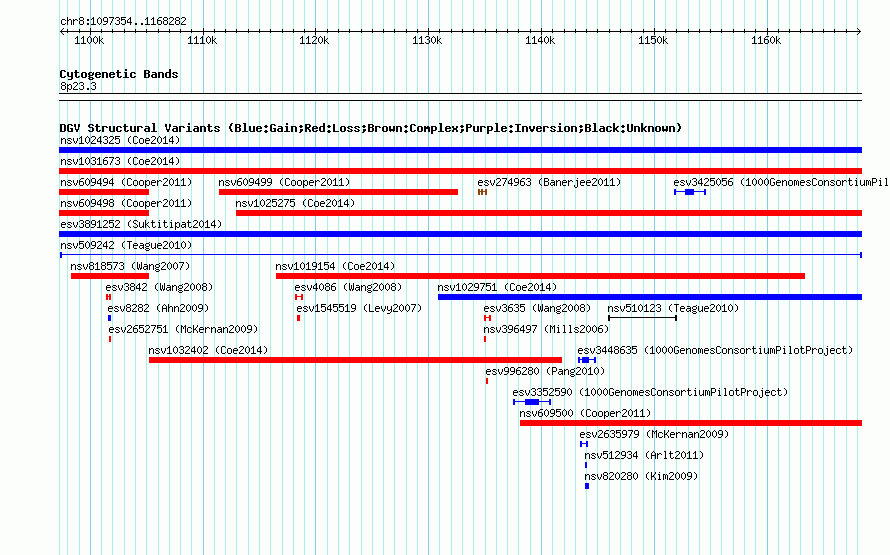
Task: Click the esv3842 (Wang2008) red glyph
Action: [108, 297]
